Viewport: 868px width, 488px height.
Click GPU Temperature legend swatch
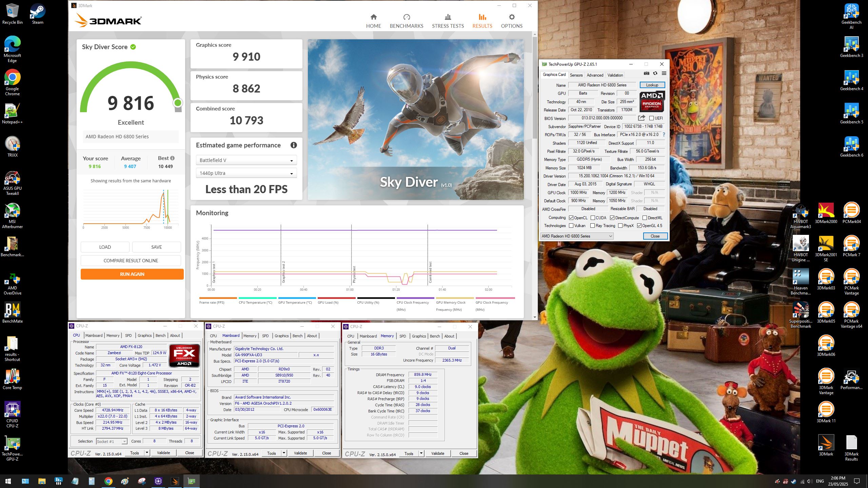tap(297, 298)
